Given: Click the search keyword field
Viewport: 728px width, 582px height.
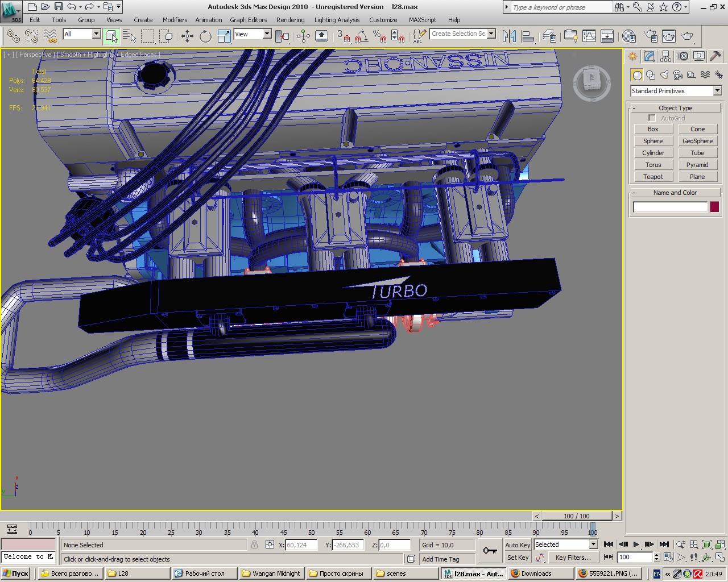Looking at the screenshot, I should [x=561, y=7].
